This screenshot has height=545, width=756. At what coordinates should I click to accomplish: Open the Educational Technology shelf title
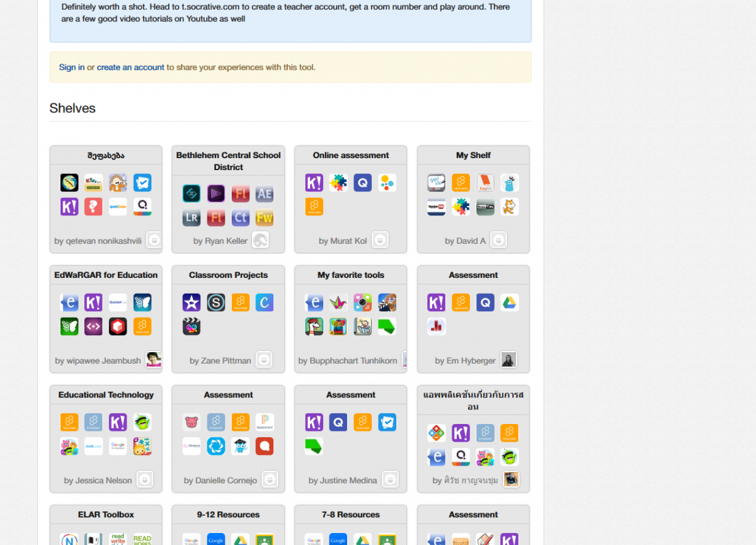[x=106, y=395]
